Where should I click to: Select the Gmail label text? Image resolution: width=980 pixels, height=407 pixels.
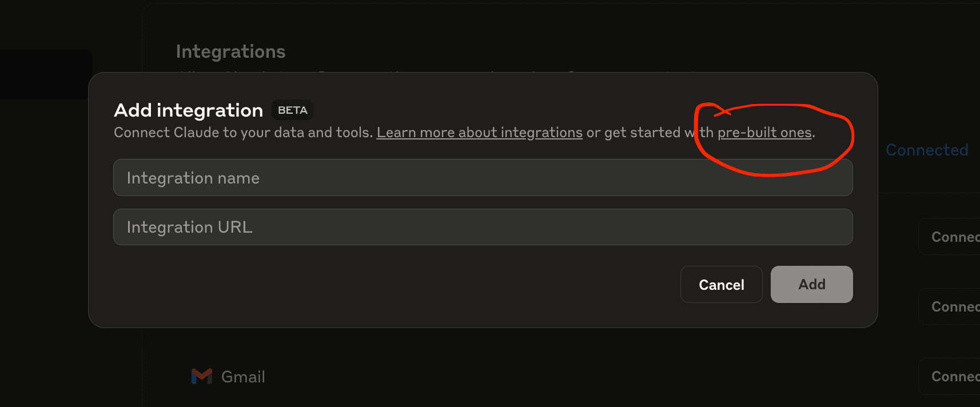pyautogui.click(x=243, y=377)
